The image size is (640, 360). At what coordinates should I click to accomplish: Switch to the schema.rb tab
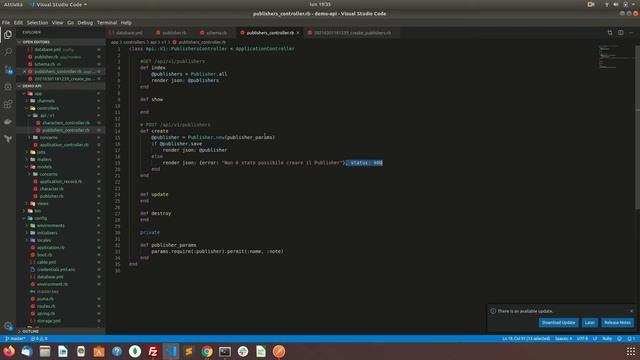click(x=215, y=33)
